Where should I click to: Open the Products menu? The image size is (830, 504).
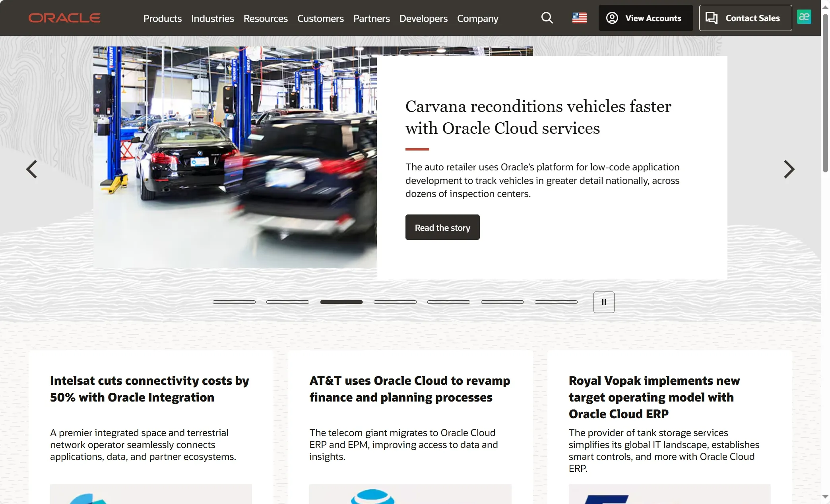point(162,18)
